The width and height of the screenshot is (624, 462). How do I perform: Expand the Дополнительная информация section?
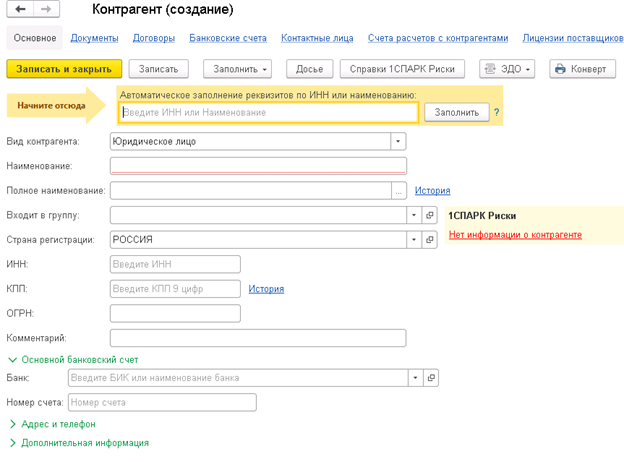pyautogui.click(x=79, y=443)
